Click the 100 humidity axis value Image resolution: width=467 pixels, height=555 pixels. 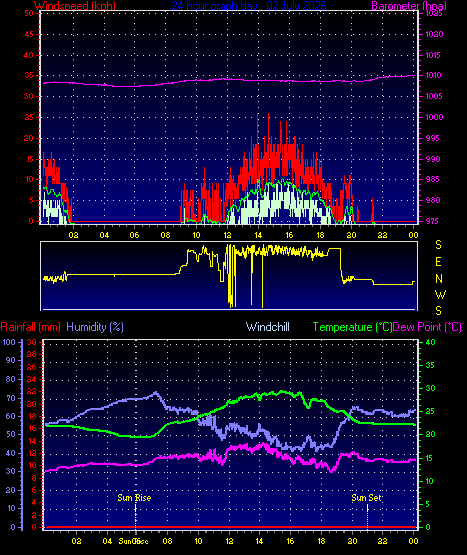tap(9, 342)
